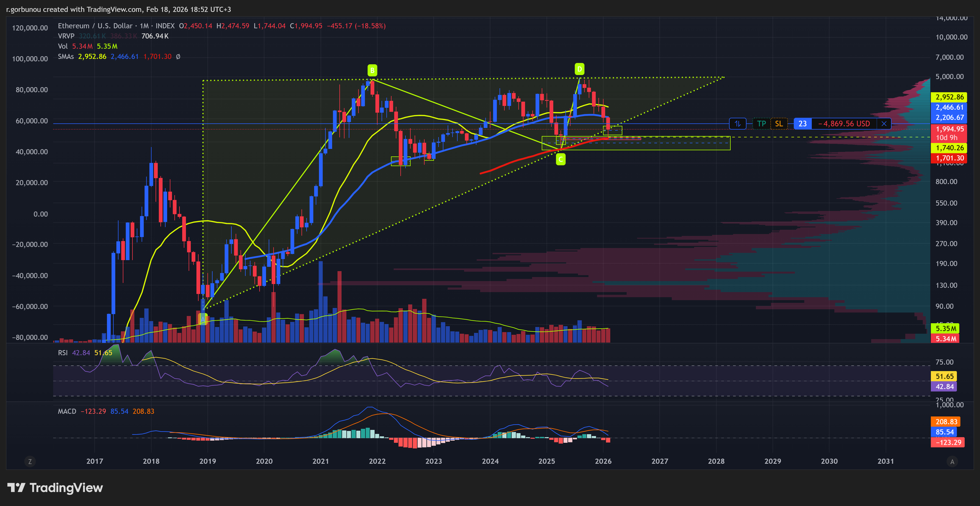Select the green D pattern point marker

click(x=579, y=69)
